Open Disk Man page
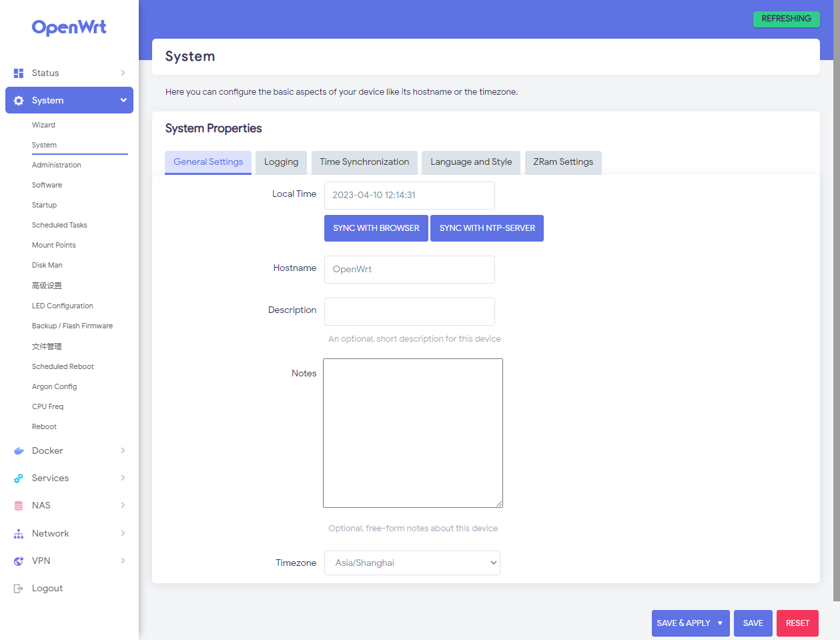This screenshot has width=840, height=640. click(47, 265)
